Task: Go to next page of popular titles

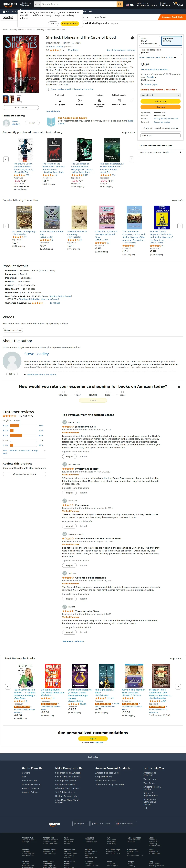Action: (x=180, y=226)
